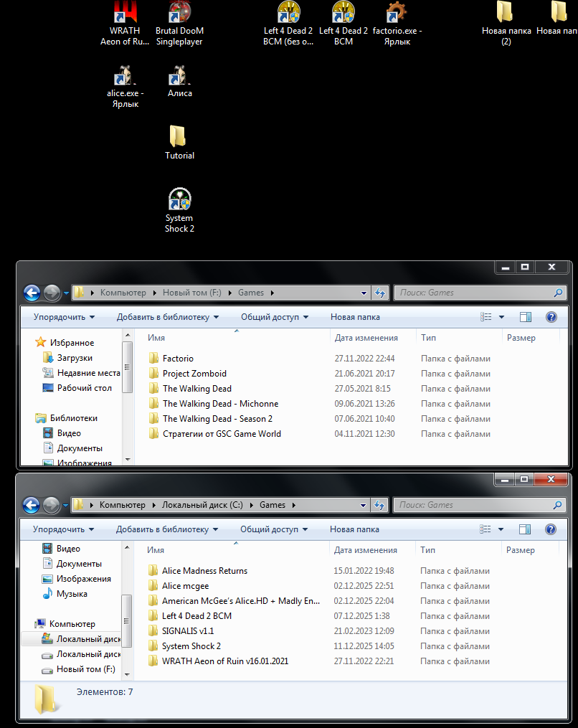Select the Left 4 Dead 2 BCM (без о...) shortcut
Screen dimensions: 578x728
[288, 23]
